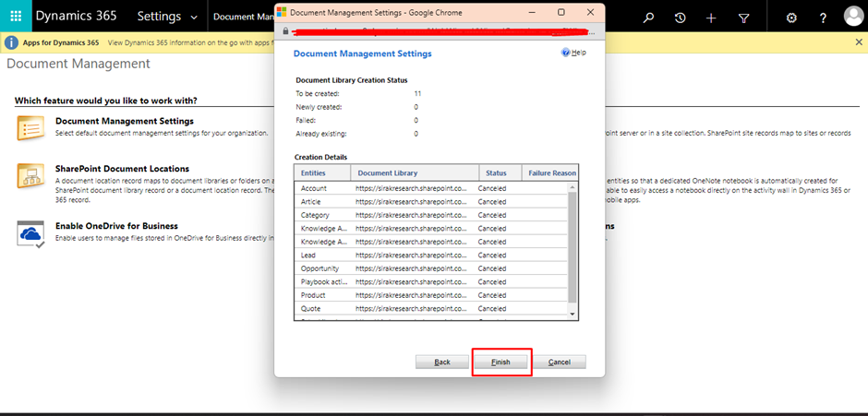Click the Canceled status of the Account row

tap(492, 188)
